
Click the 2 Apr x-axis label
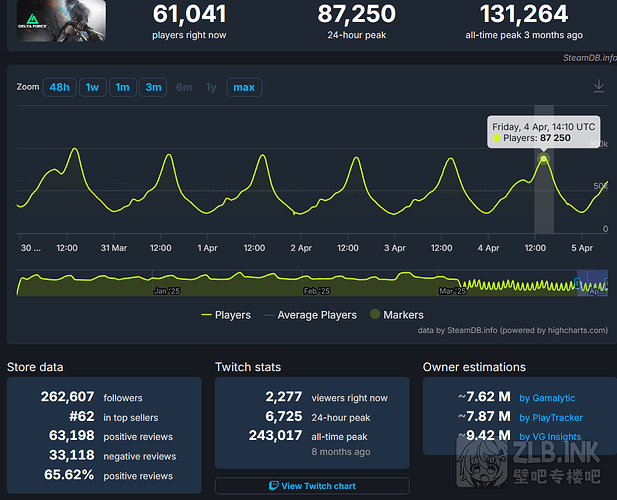coord(301,248)
